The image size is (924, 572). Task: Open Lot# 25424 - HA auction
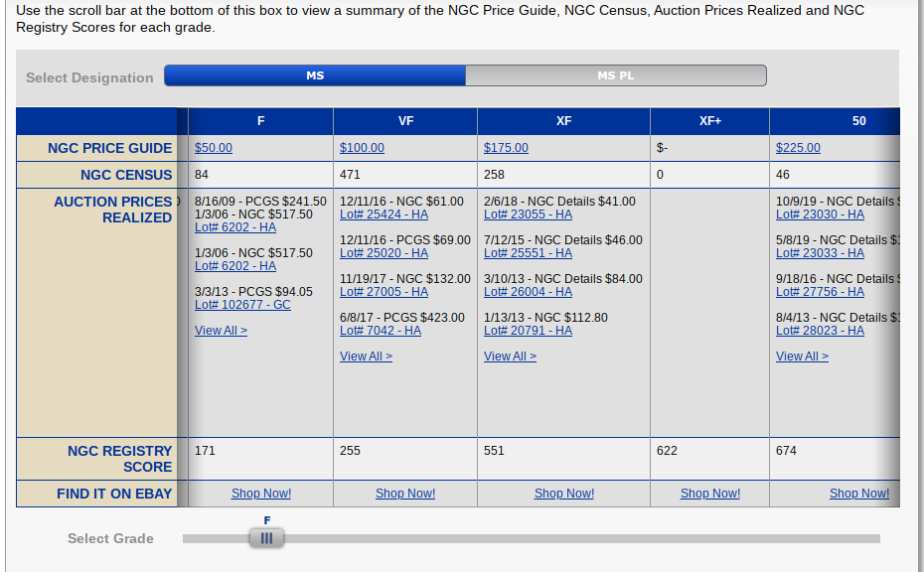[384, 214]
